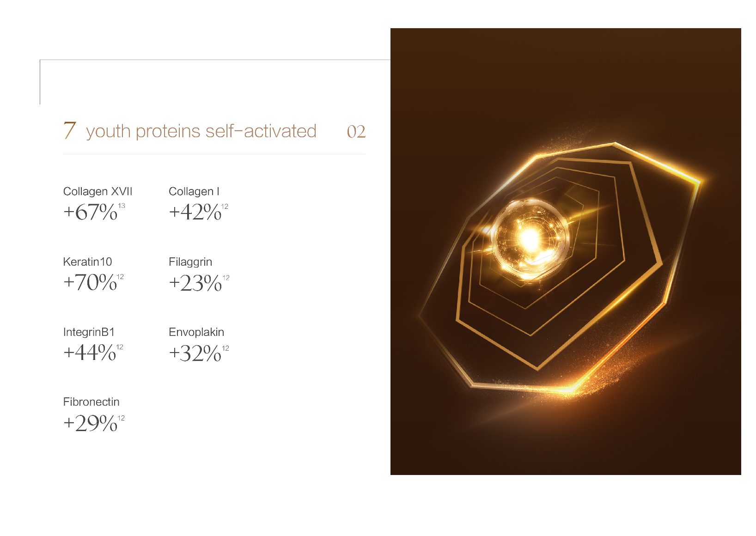Select the Collagen I label
756x536 pixels.
click(x=194, y=191)
